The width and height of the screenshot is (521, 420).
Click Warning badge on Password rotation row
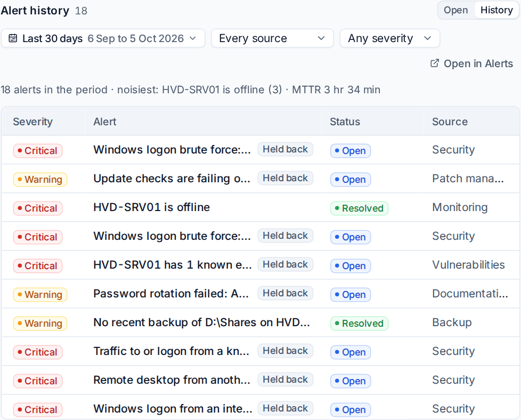(x=40, y=295)
